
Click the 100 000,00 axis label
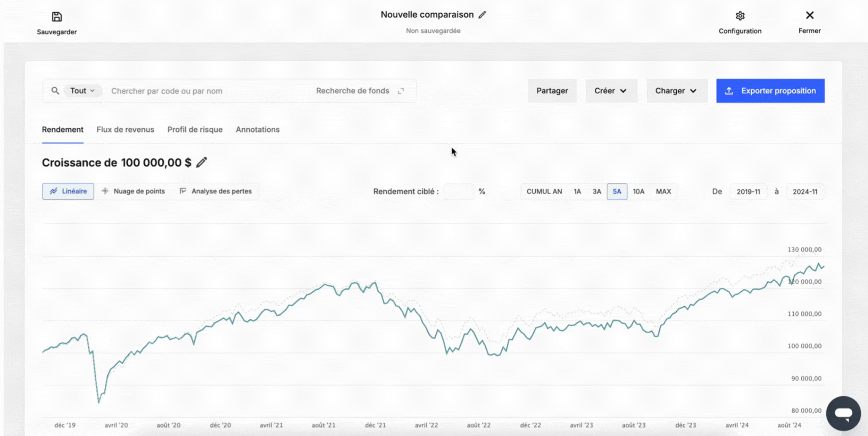tap(804, 346)
